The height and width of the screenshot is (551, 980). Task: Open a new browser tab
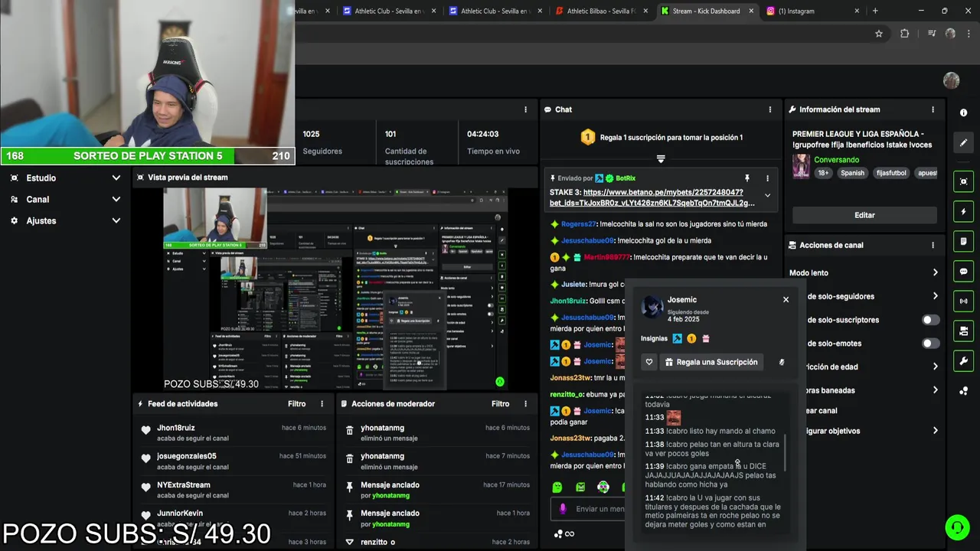(x=875, y=11)
